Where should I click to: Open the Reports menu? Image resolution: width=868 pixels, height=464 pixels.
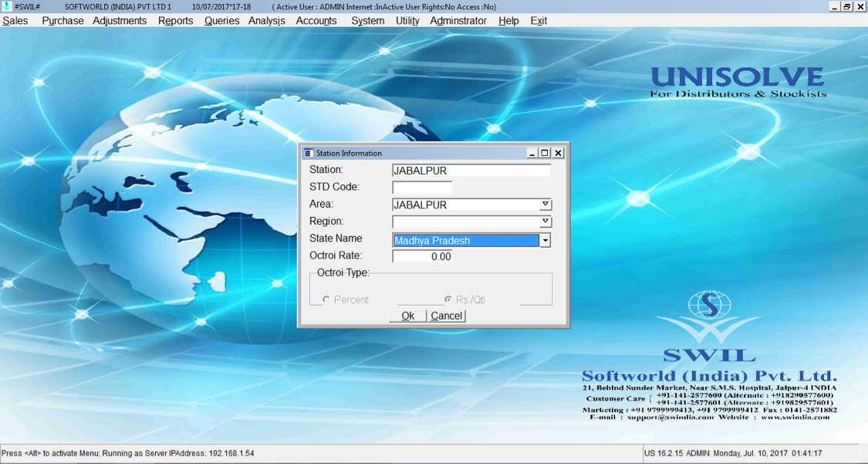175,21
